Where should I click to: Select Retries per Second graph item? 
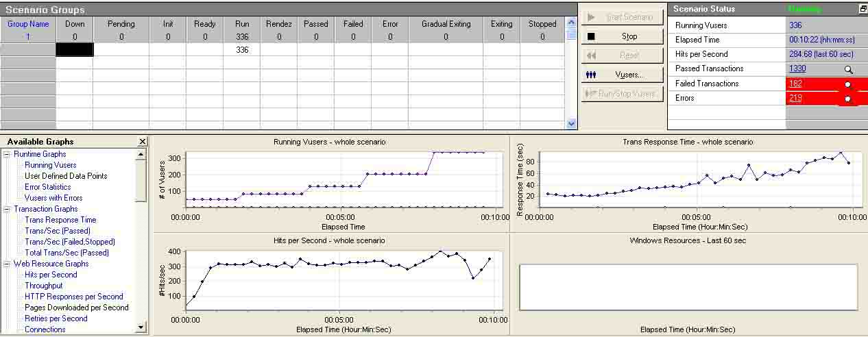56,319
